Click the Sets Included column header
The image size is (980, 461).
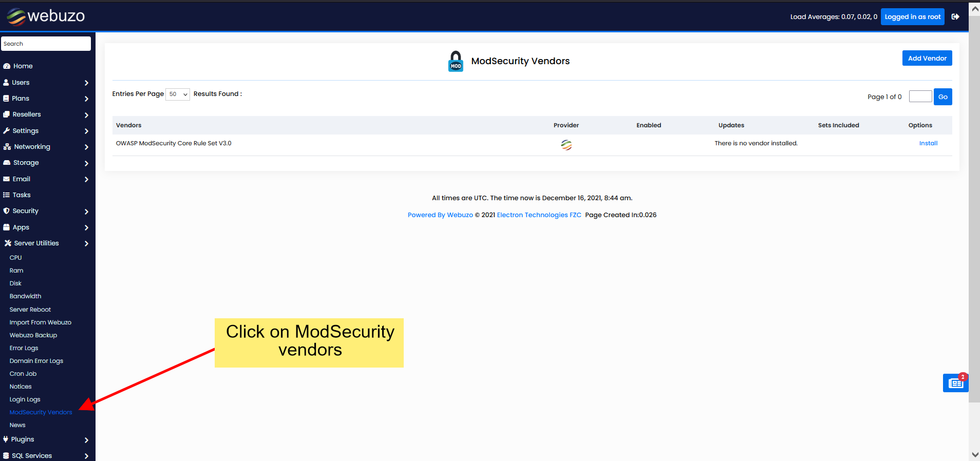pos(838,125)
